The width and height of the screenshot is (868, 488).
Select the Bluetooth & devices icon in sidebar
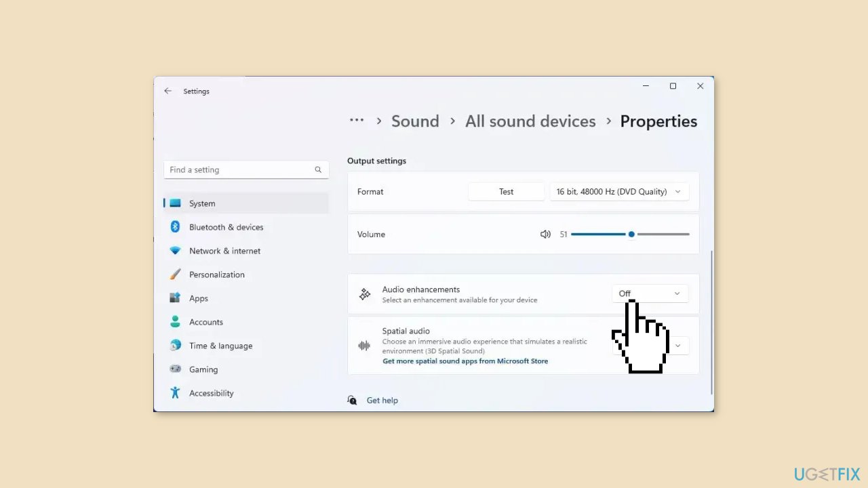click(x=175, y=227)
